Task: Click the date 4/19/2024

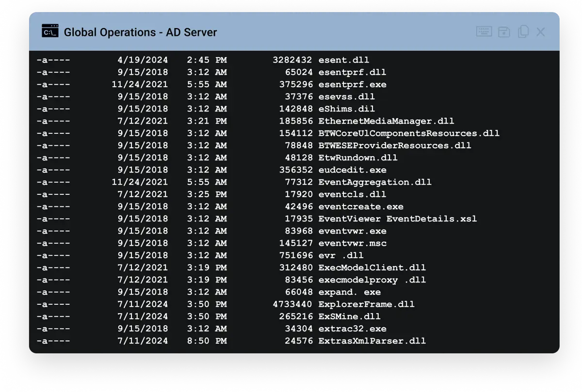Action: [143, 60]
